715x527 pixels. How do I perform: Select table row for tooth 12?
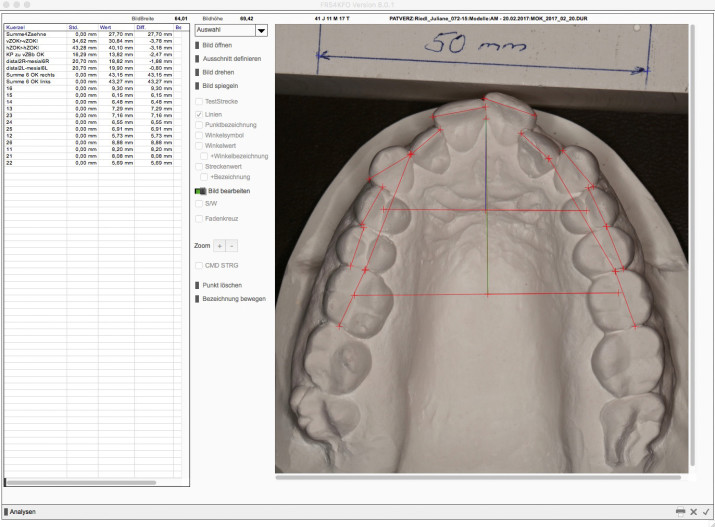[93, 136]
